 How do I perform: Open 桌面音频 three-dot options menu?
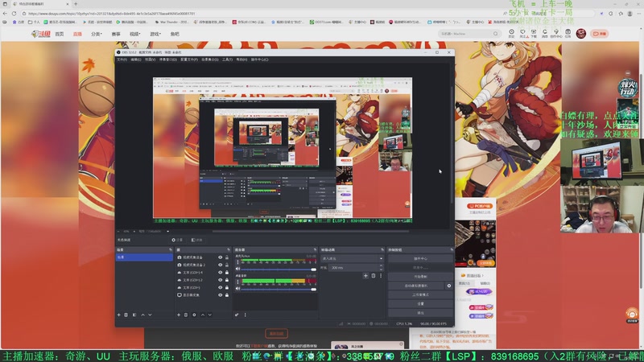tap(237, 282)
